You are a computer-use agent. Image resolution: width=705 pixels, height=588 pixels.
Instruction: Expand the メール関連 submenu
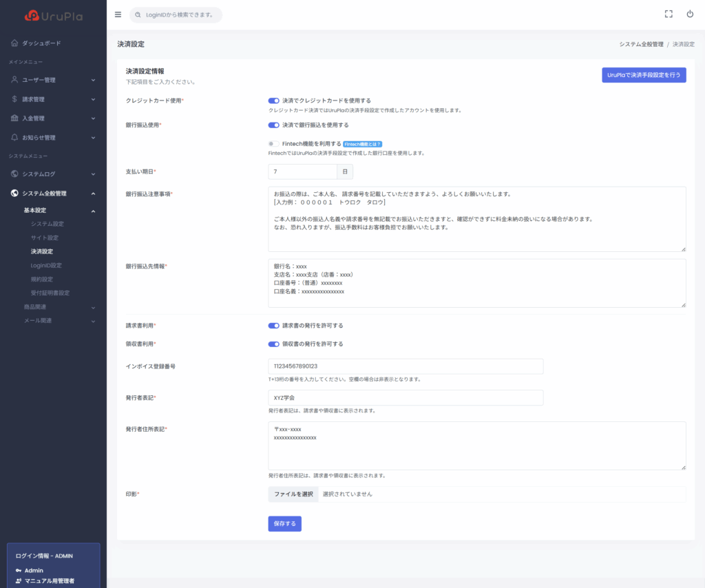coord(93,321)
